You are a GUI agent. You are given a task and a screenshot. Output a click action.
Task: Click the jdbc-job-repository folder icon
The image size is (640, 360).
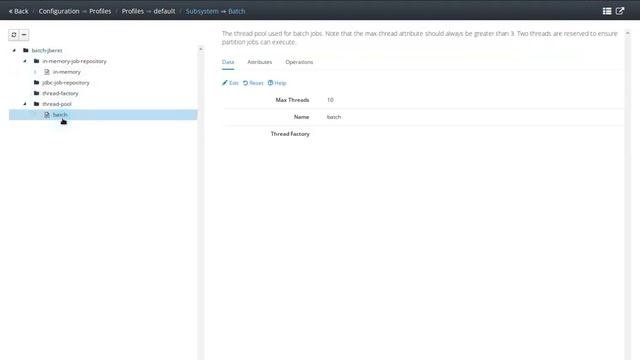coord(36,82)
